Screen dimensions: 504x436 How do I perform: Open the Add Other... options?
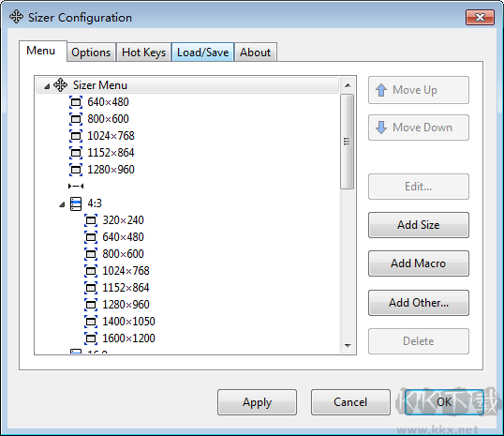coord(418,303)
